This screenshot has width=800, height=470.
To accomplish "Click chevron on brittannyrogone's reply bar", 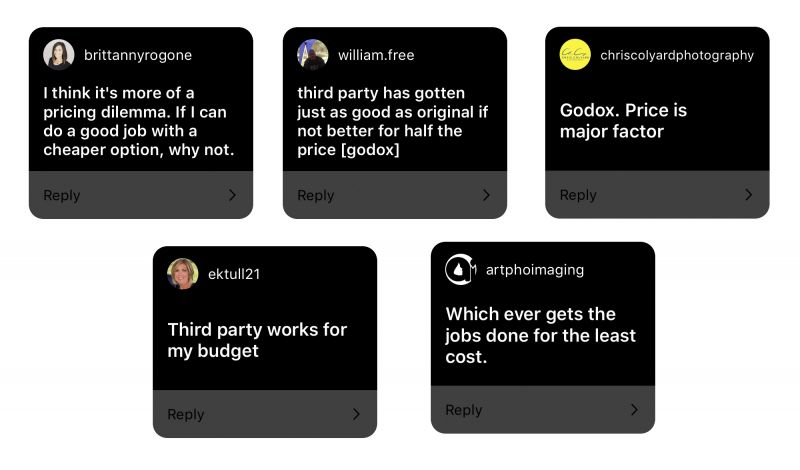I will coord(232,195).
